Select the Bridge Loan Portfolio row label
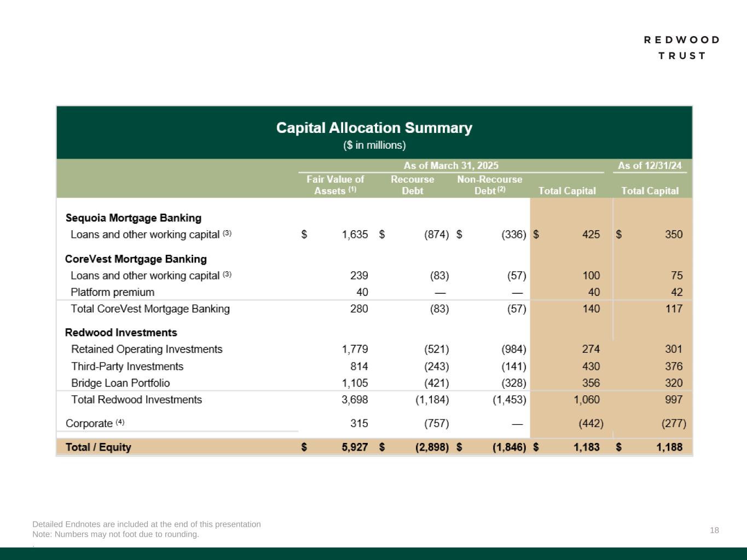This screenshot has width=747, height=560. pos(120,383)
